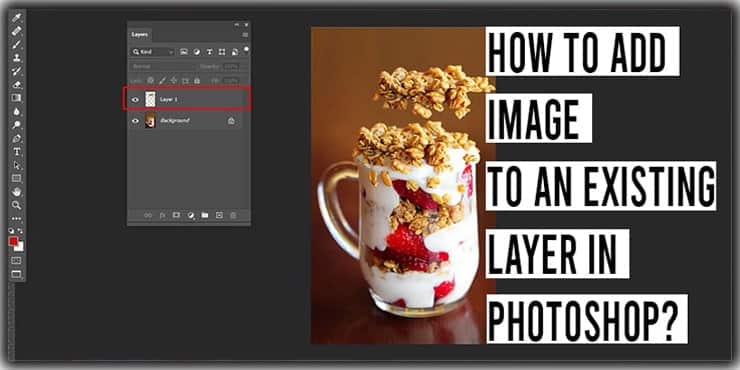This screenshot has width=740, height=370.
Task: Select the Brush tool
Action: pos(17,44)
